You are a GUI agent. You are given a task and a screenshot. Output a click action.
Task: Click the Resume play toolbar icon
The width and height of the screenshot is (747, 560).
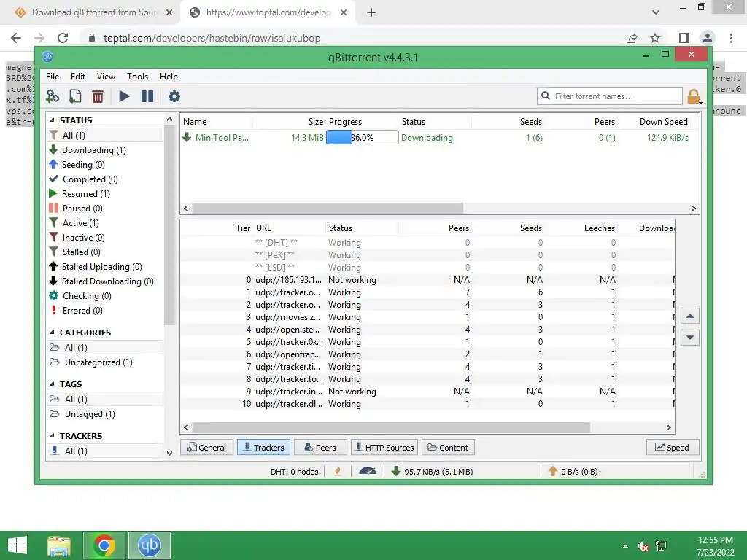(124, 96)
